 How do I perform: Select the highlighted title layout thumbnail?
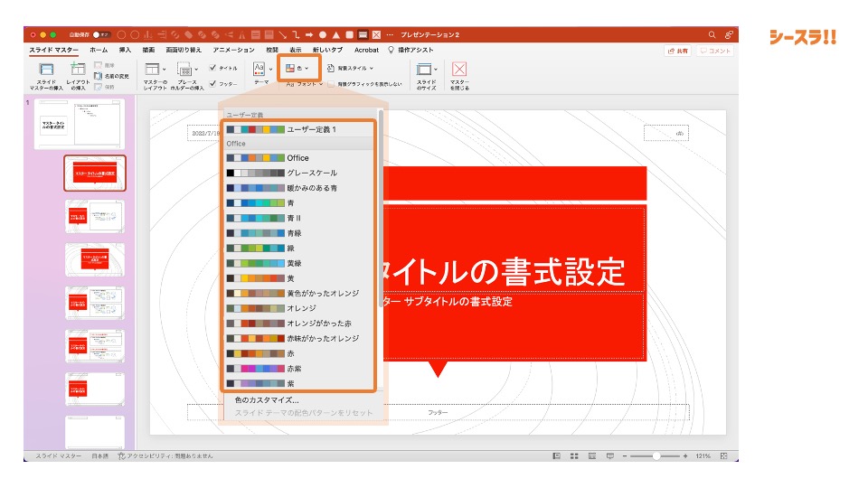95,174
